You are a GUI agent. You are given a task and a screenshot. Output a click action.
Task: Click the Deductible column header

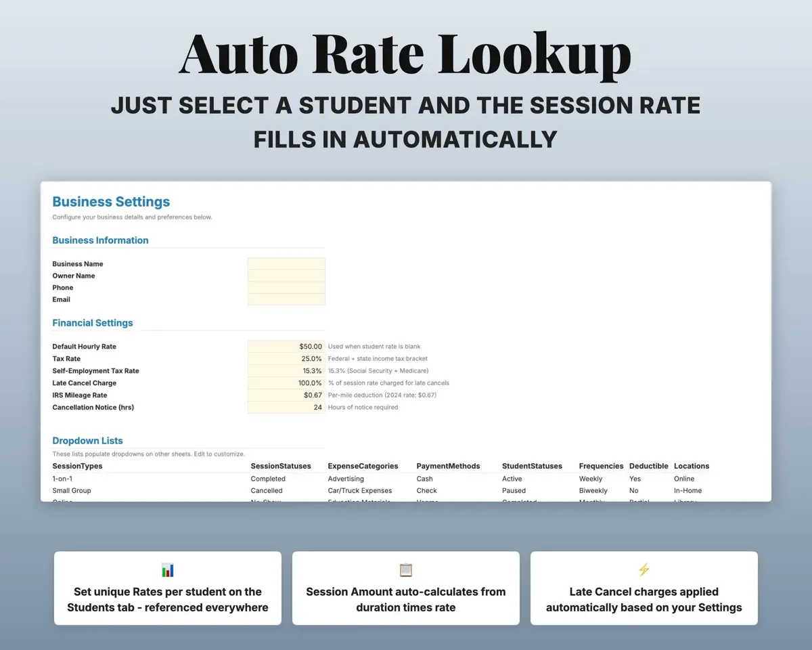click(x=648, y=466)
